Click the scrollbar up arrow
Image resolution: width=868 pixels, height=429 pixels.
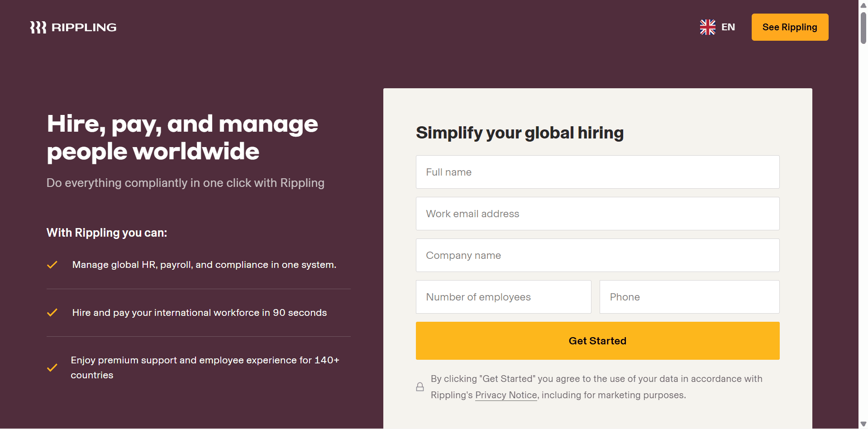863,5
